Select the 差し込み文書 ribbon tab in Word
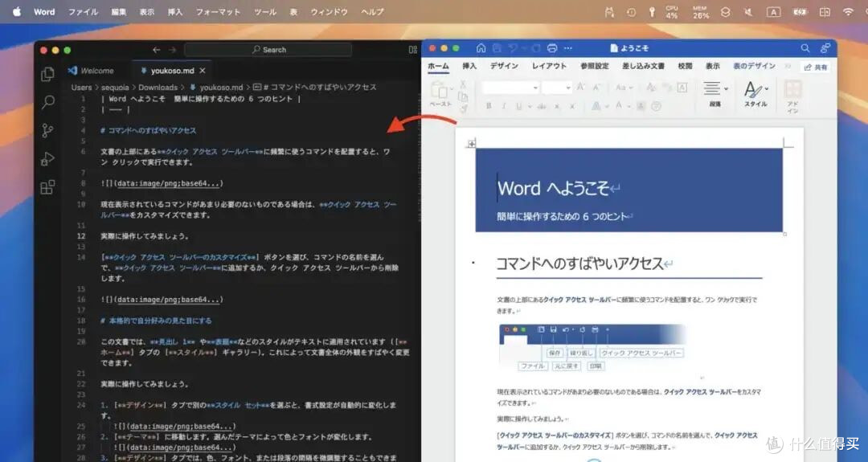The height and width of the screenshot is (462, 868). click(x=643, y=66)
